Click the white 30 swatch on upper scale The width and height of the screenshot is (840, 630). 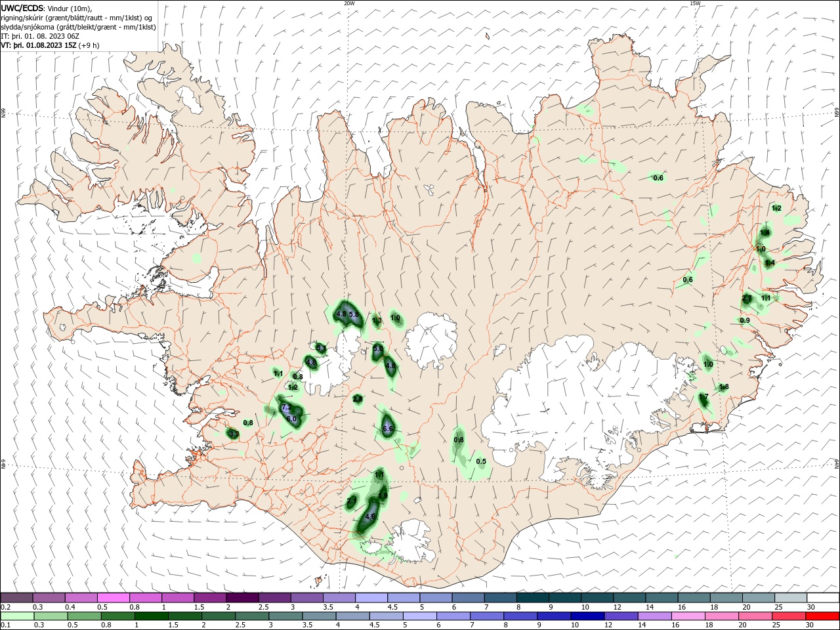pos(823,598)
